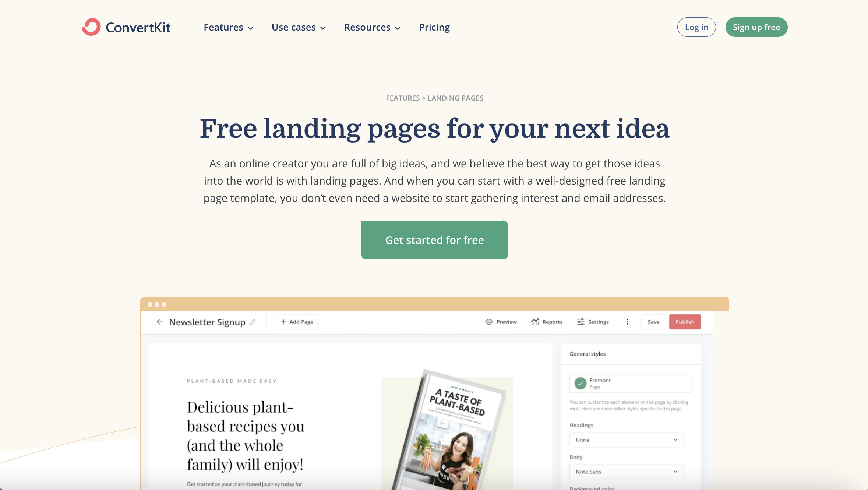Open the Use Cases navigation menu
Viewport: 868px width, 490px height.
pyautogui.click(x=298, y=27)
